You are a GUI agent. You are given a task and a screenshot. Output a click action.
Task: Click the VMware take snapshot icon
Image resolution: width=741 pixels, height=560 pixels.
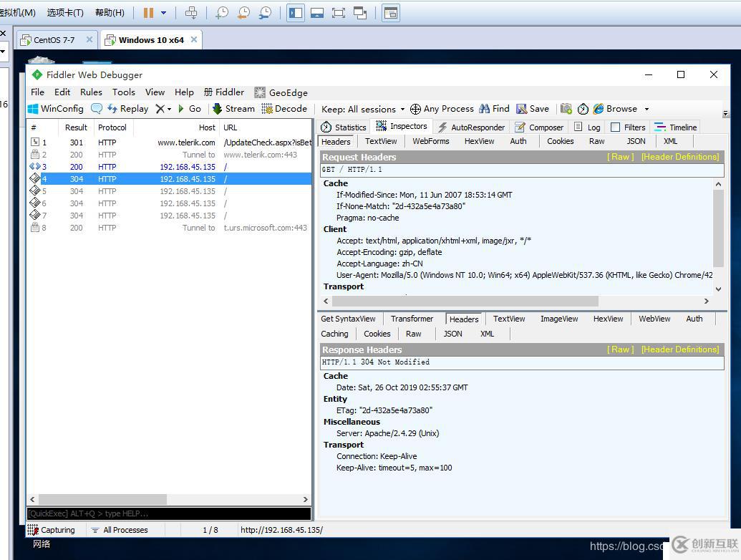coord(222,13)
